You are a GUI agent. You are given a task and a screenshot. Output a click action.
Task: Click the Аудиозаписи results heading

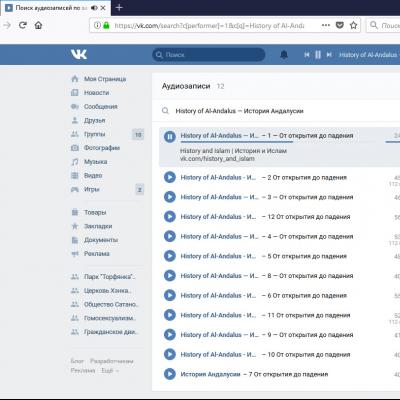pyautogui.click(x=186, y=86)
